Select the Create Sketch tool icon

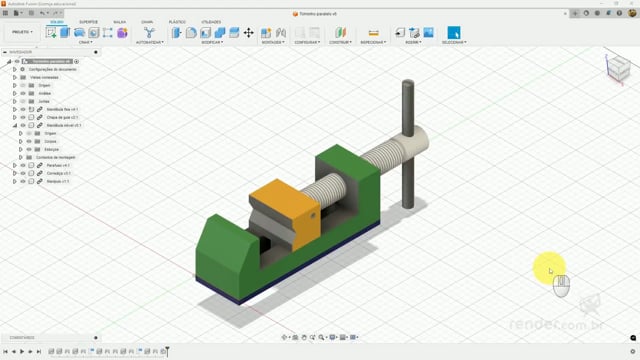51,33
